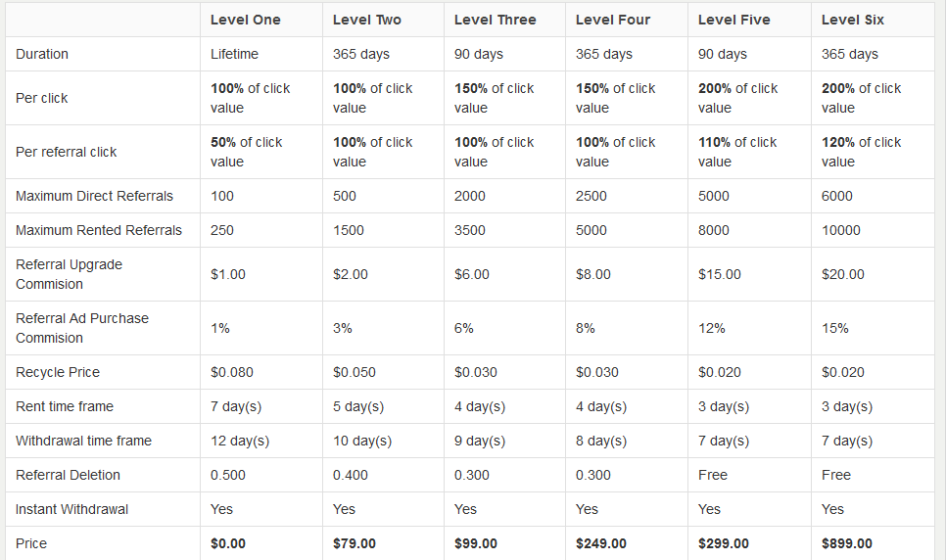Click the Level One column header

pos(245,20)
